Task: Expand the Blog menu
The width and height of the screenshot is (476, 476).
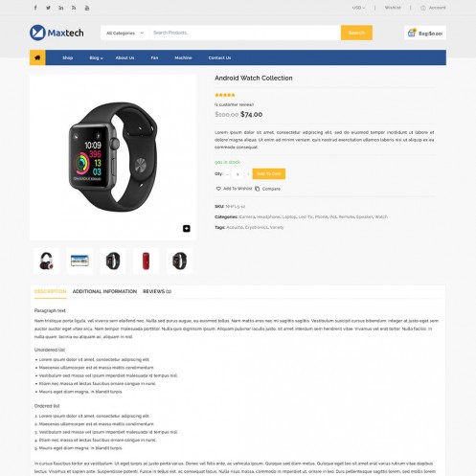Action: 96,57
